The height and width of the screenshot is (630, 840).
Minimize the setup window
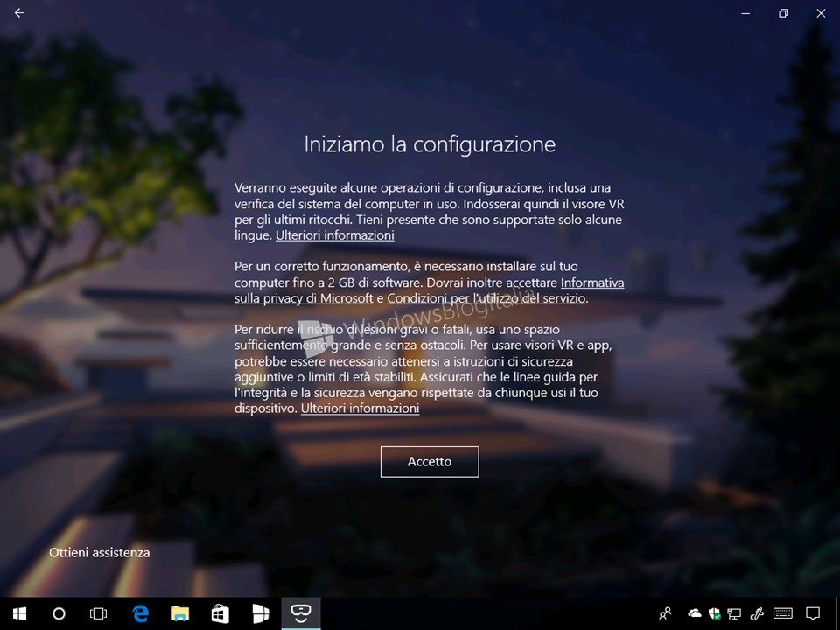(x=745, y=13)
